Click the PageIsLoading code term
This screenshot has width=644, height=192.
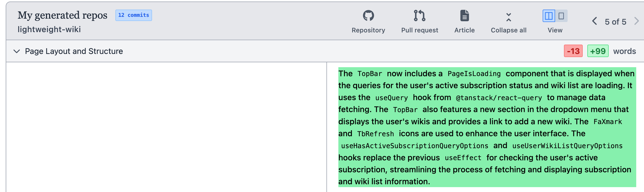click(x=474, y=74)
